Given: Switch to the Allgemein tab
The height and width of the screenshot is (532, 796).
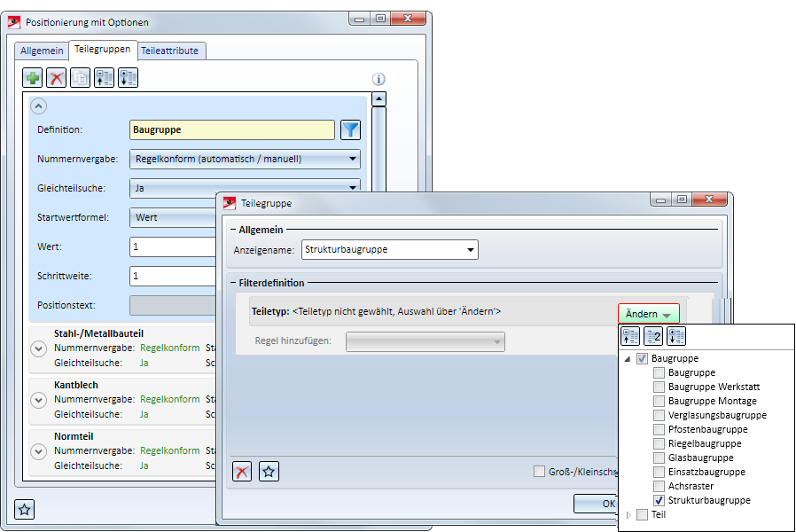Looking at the screenshot, I should 42,51.
